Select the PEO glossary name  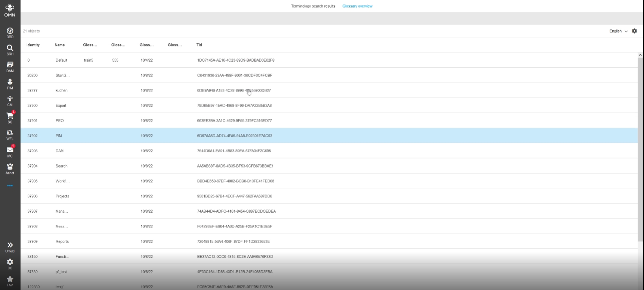coord(60,121)
